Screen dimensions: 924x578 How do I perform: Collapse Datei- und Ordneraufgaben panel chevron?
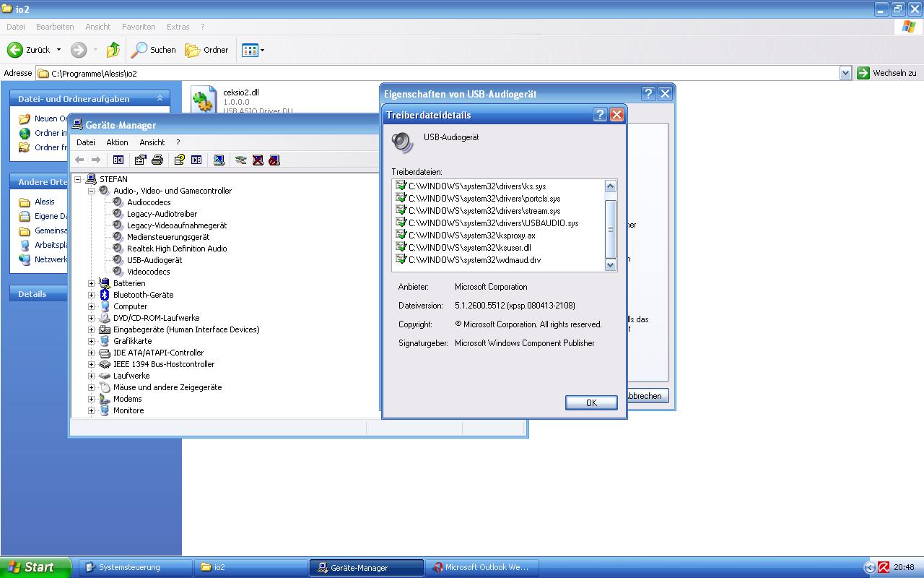(160, 98)
